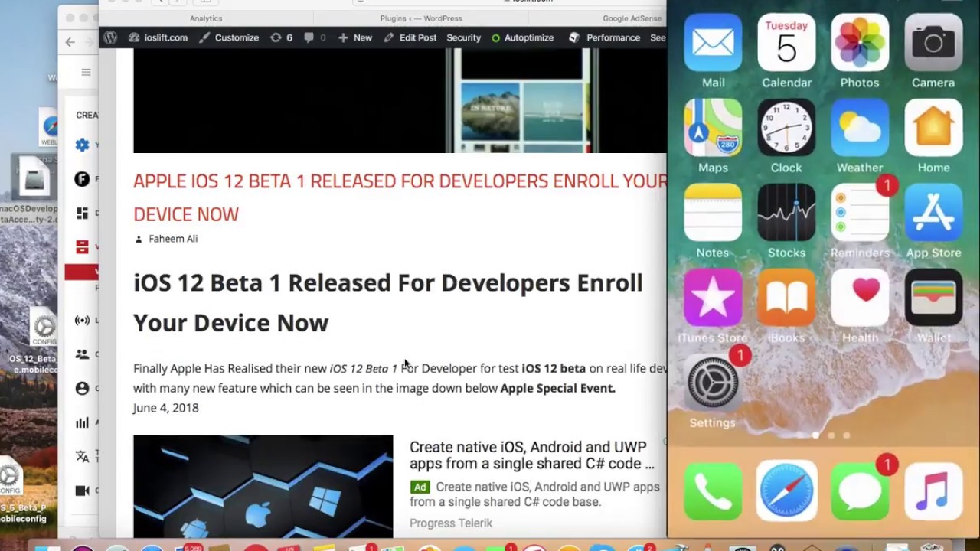The width and height of the screenshot is (980, 551).
Task: Click Edit Post in admin bar
Action: pos(410,37)
